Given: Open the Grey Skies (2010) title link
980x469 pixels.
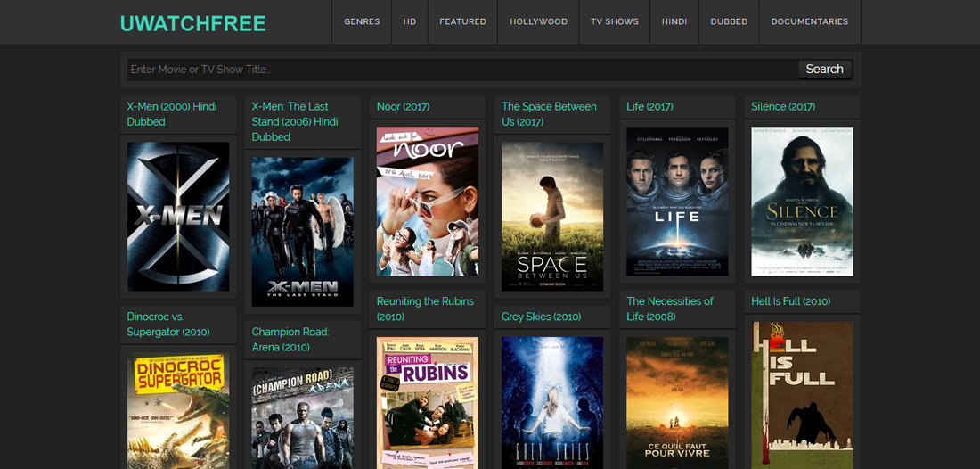Looking at the screenshot, I should [542, 317].
